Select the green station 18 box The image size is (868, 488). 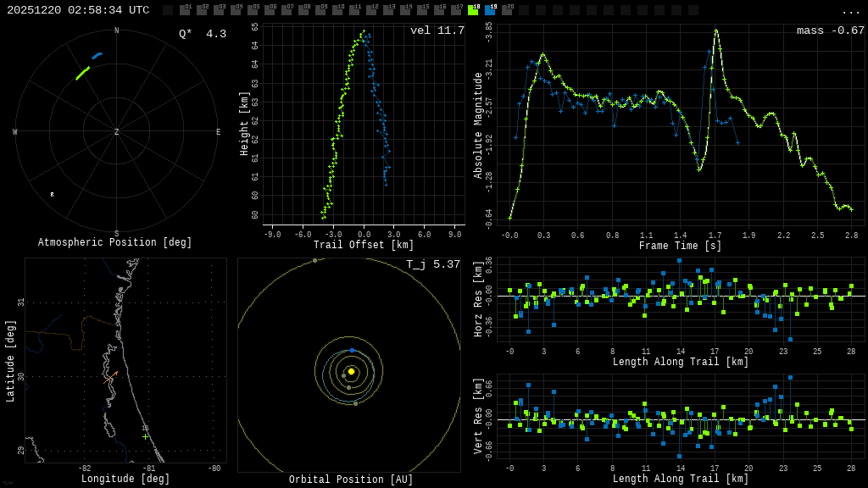coord(473,10)
